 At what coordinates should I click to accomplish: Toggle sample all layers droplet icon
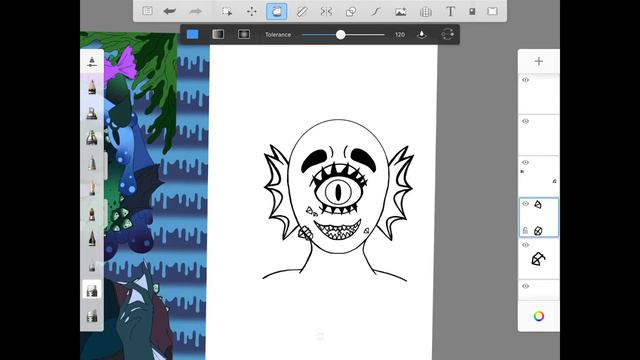pos(422,35)
